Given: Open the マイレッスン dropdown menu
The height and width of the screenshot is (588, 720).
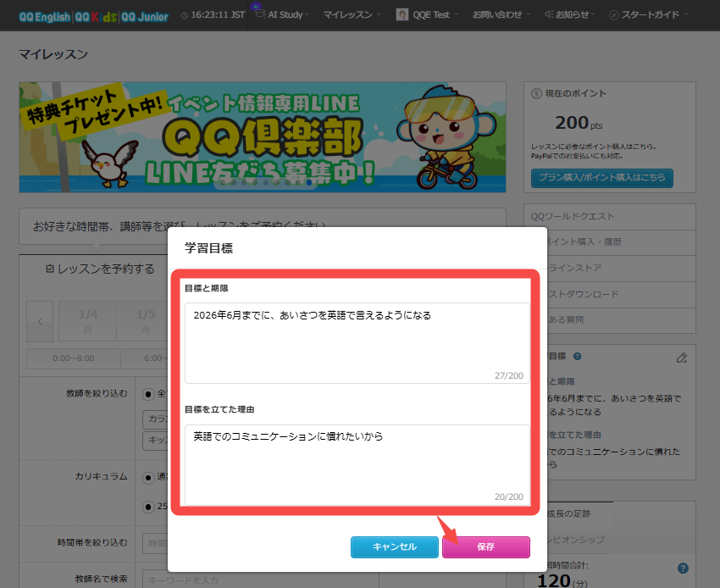Looking at the screenshot, I should (x=352, y=15).
